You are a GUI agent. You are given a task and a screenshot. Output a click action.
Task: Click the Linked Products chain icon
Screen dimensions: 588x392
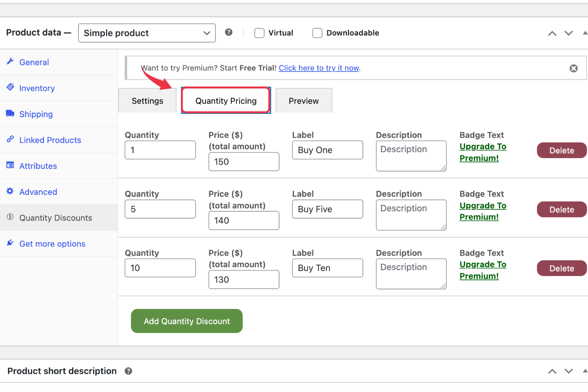click(x=10, y=139)
